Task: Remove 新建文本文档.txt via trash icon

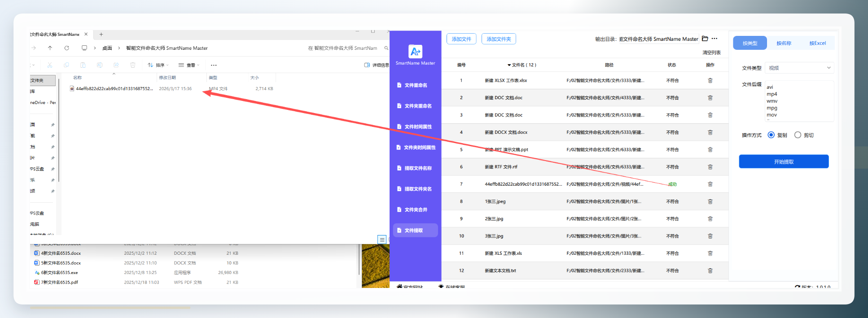Action: pyautogui.click(x=710, y=270)
